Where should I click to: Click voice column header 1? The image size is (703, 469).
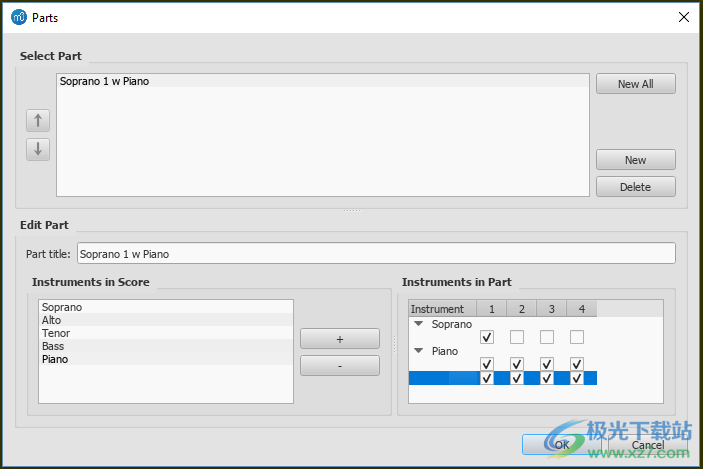coord(491,309)
